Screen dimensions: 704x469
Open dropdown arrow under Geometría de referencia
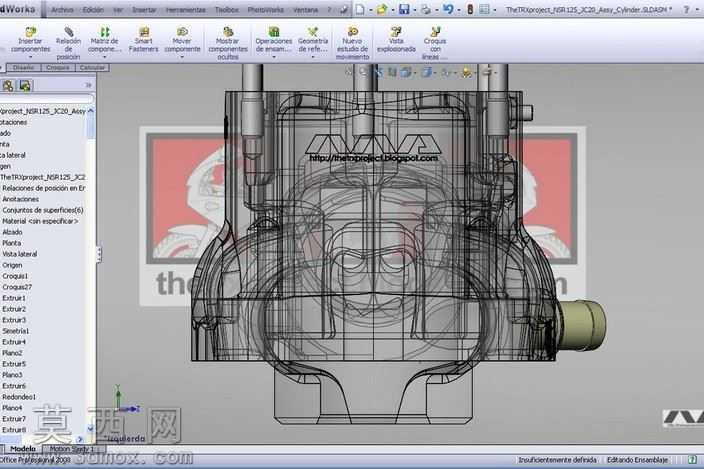pyautogui.click(x=313, y=57)
